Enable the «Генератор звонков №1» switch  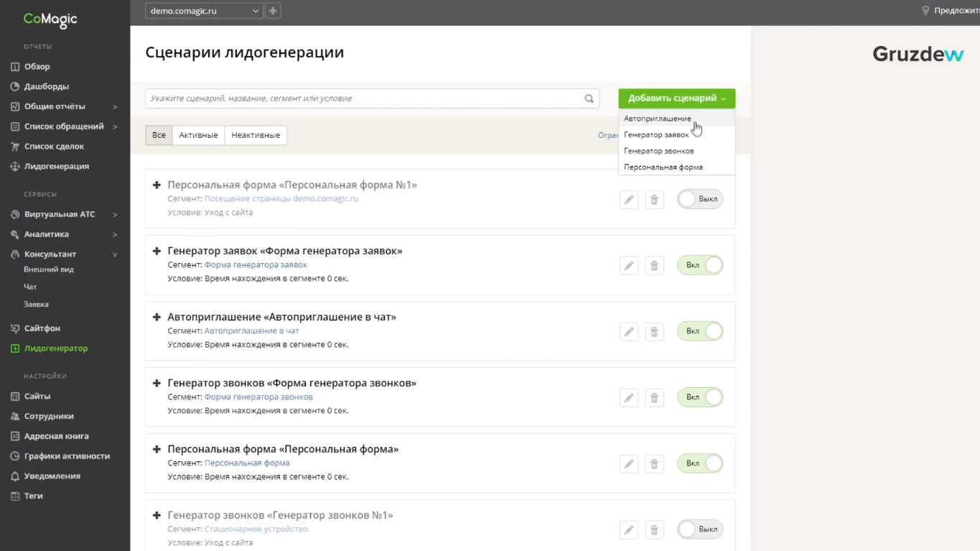coord(700,529)
